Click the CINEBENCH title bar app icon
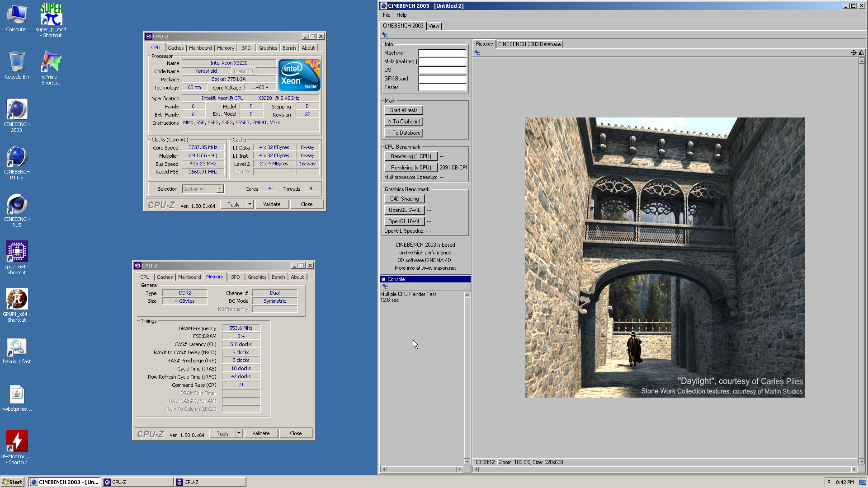This screenshot has width=868, height=488. point(384,6)
